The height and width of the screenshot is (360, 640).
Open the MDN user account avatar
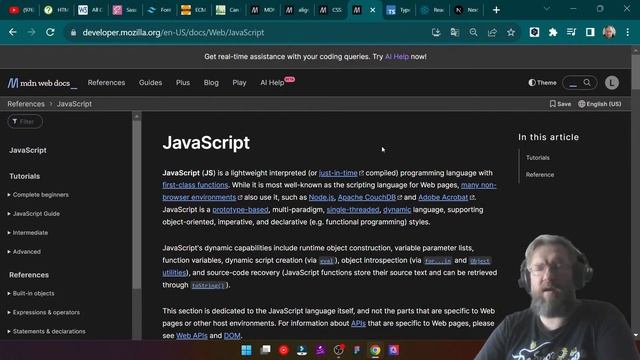point(611,83)
